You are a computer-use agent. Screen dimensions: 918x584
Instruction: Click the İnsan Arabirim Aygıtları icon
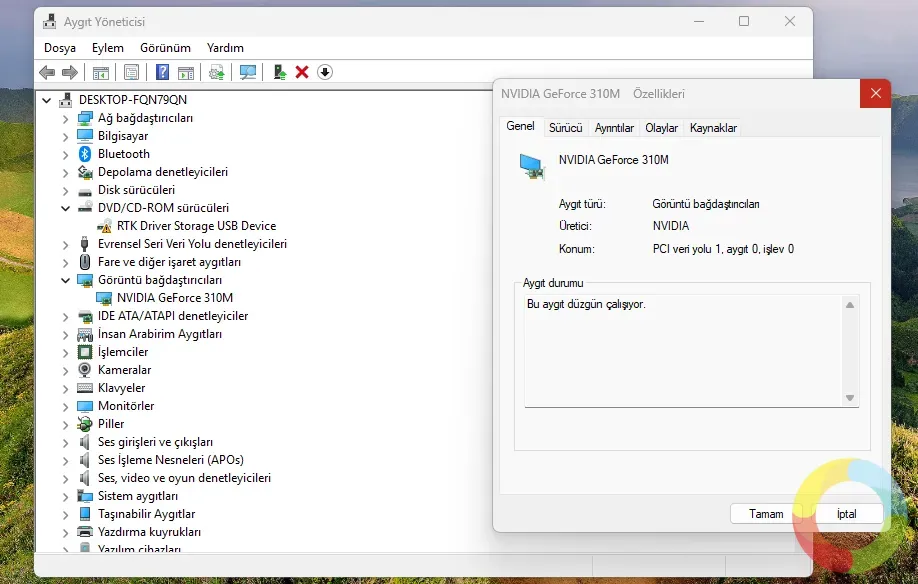[x=85, y=334]
